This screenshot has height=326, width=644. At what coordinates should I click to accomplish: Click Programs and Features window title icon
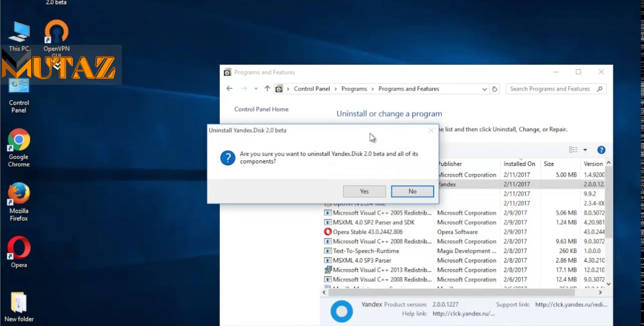pos(227,72)
